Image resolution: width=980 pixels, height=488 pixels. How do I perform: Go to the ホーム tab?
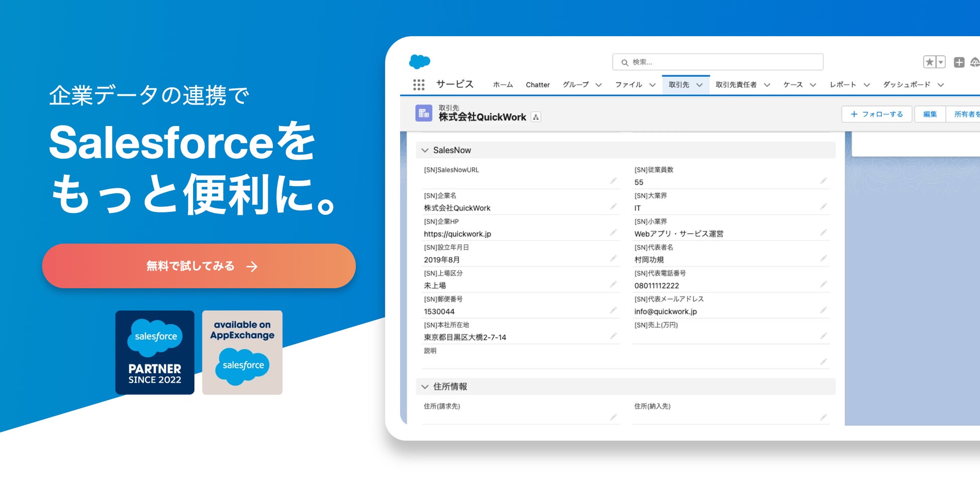(x=503, y=85)
